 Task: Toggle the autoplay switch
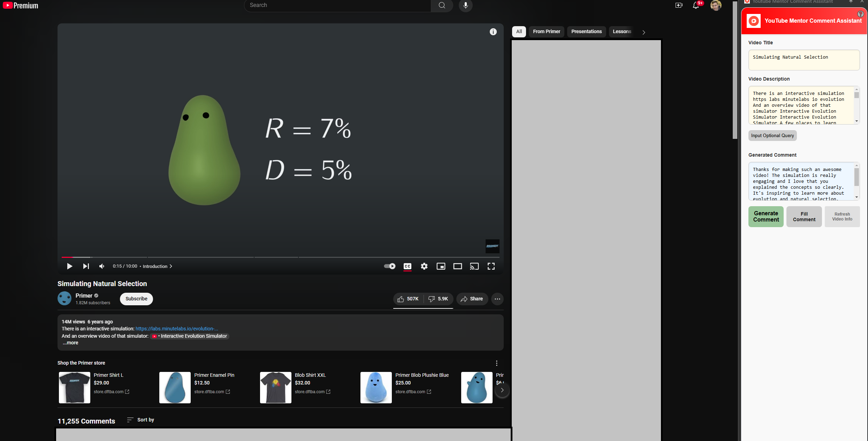tap(389, 266)
